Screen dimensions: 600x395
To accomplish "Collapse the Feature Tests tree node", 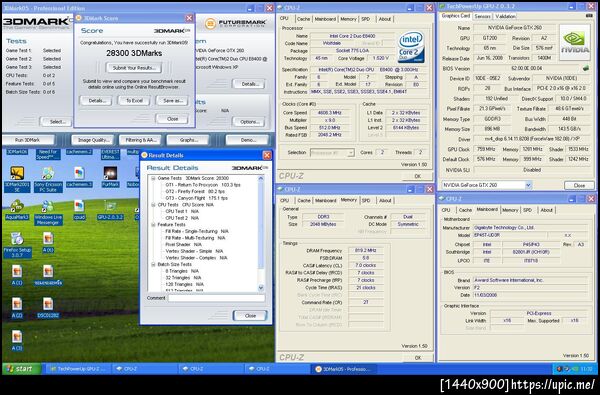I will pyautogui.click(x=153, y=225).
